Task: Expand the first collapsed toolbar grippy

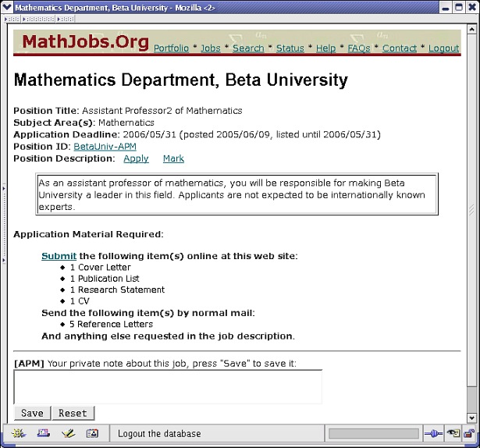Action: click(12, 19)
